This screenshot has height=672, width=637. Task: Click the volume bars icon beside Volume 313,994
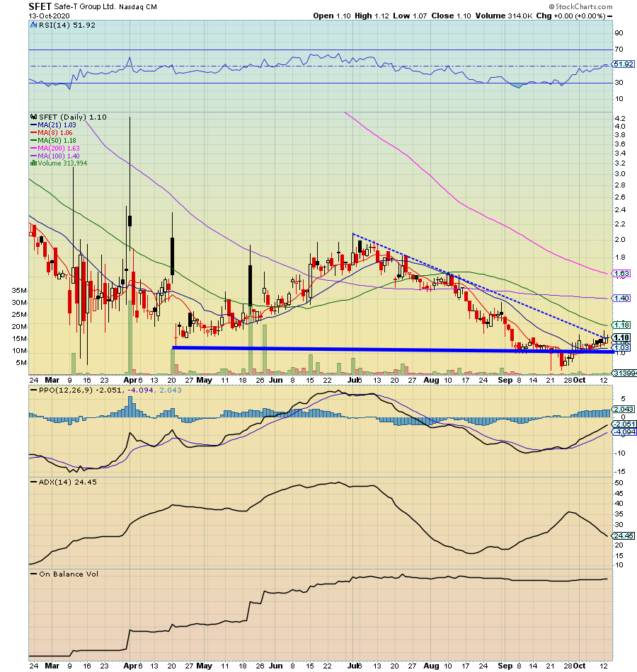(33, 163)
